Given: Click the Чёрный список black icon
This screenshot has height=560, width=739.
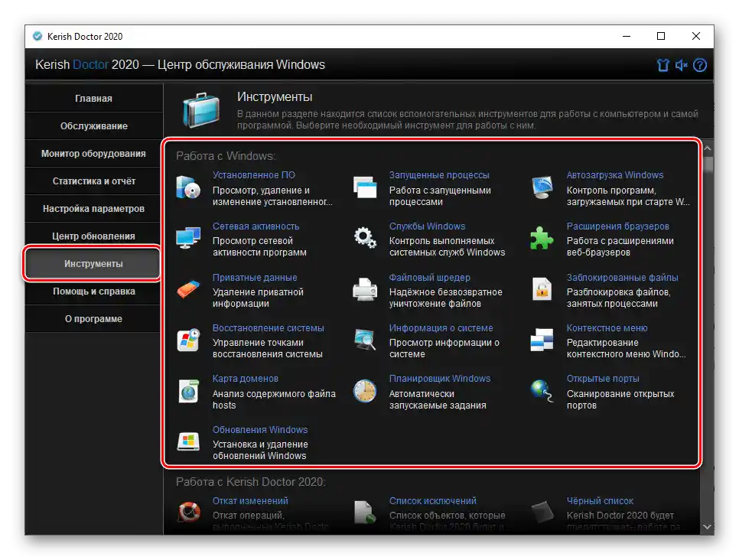Looking at the screenshot, I should 542,513.
